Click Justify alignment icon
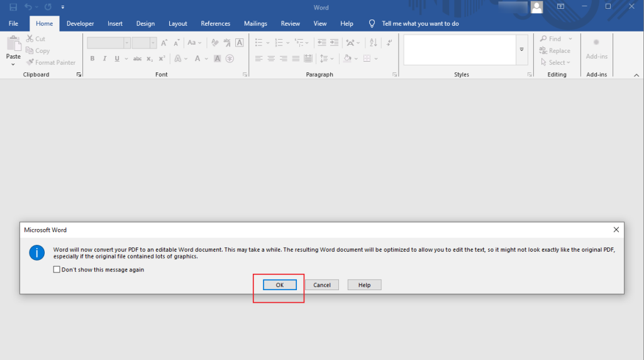This screenshot has height=360, width=644. [x=296, y=59]
